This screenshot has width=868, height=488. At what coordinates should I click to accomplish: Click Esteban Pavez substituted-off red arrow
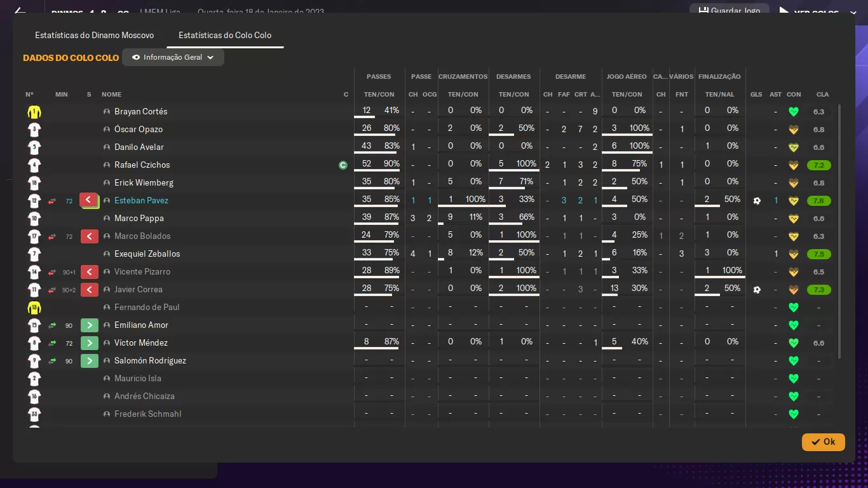(x=89, y=201)
